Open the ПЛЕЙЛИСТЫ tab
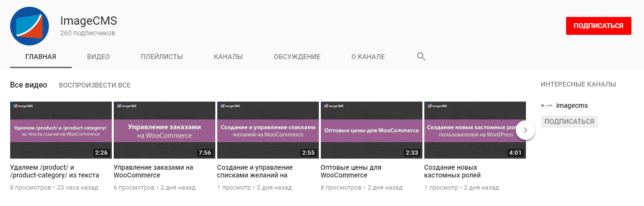 point(162,57)
